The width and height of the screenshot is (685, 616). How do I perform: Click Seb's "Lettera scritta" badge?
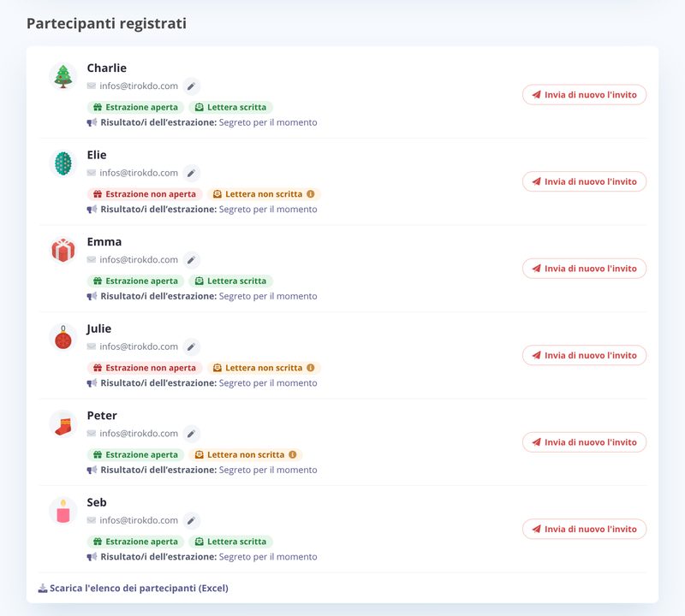[x=230, y=542]
